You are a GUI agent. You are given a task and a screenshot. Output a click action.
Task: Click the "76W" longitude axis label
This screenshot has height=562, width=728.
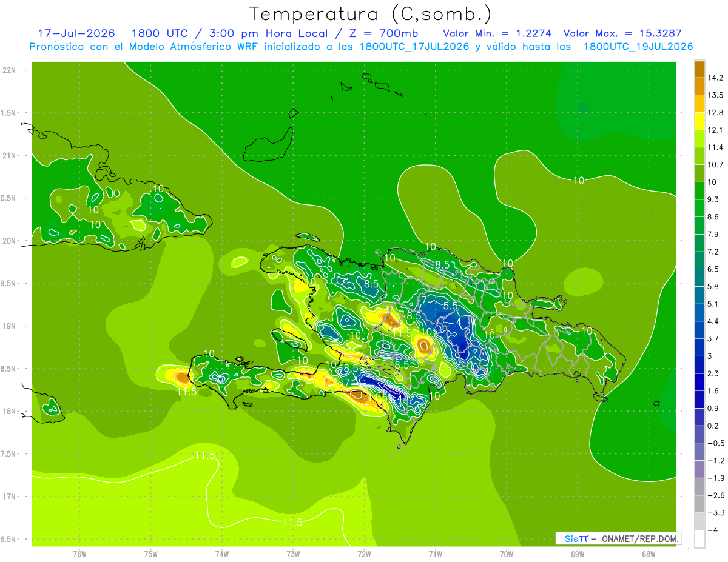pos(79,554)
